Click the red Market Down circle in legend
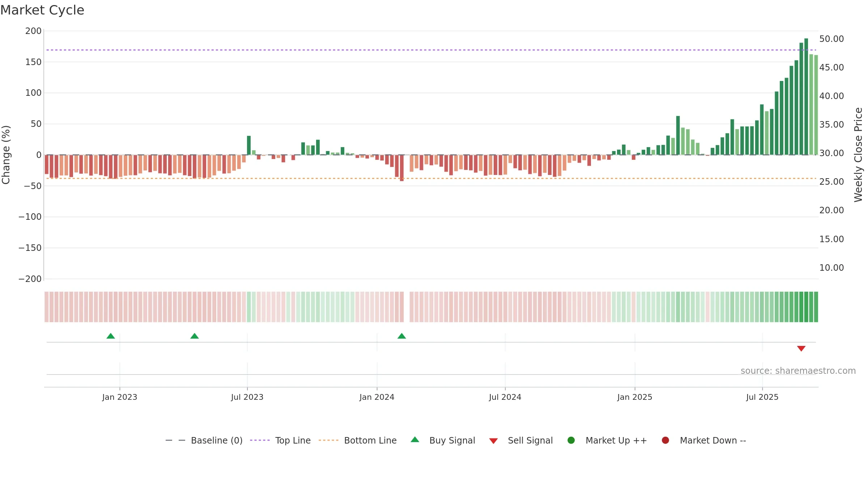This screenshot has width=868, height=488. pyautogui.click(x=665, y=440)
